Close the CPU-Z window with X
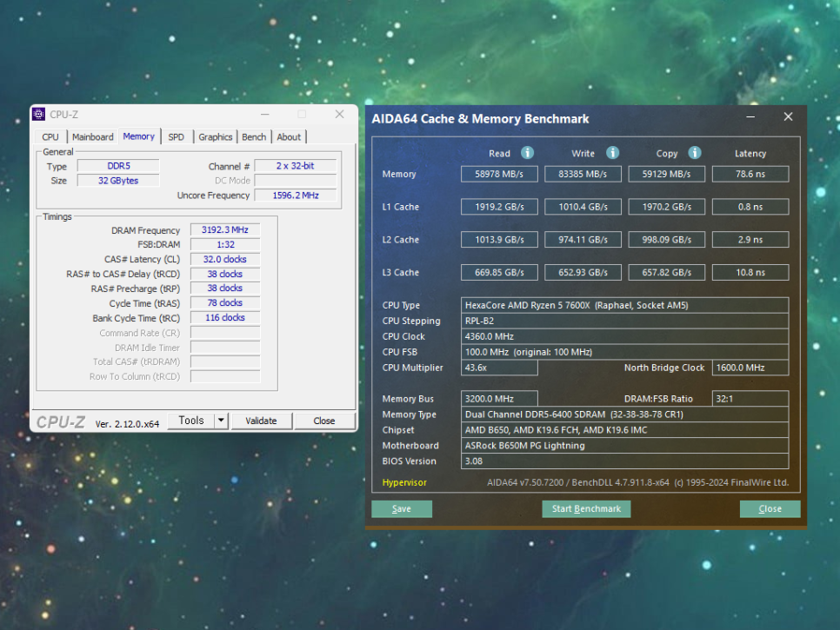The image size is (840, 630). (x=340, y=114)
